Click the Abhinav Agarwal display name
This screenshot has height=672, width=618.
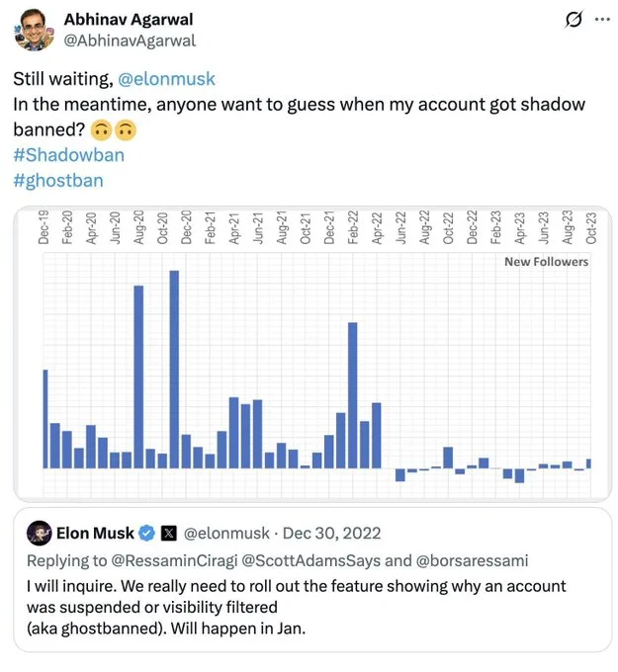tap(129, 20)
